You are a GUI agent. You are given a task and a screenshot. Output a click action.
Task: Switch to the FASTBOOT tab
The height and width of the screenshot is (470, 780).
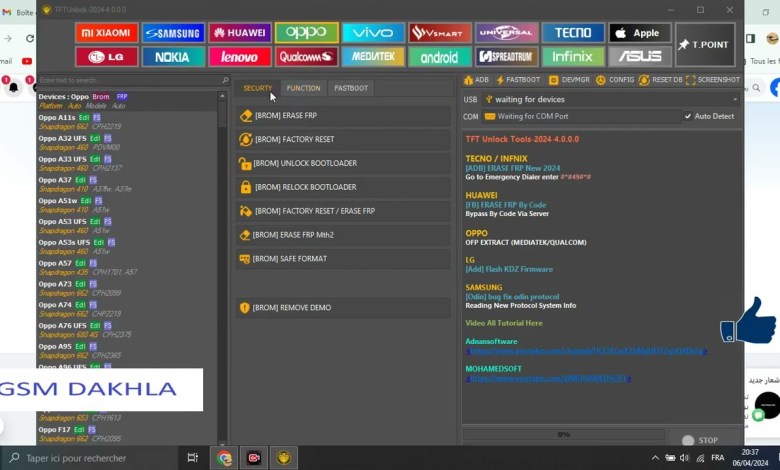(351, 88)
